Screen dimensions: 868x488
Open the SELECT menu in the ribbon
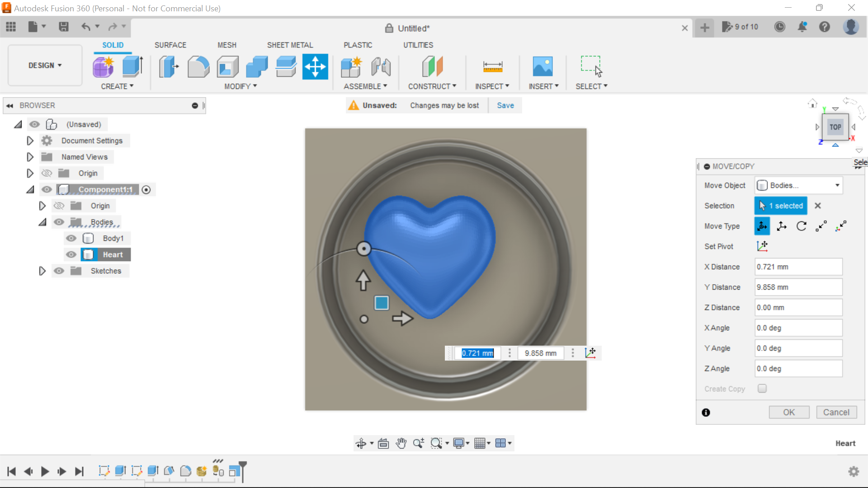[591, 86]
